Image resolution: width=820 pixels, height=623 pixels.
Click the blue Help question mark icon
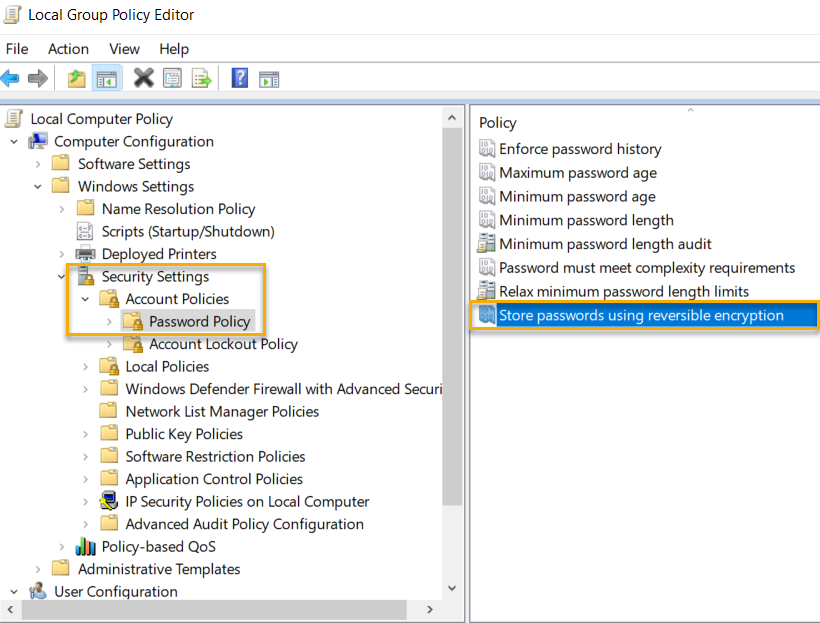coord(239,78)
